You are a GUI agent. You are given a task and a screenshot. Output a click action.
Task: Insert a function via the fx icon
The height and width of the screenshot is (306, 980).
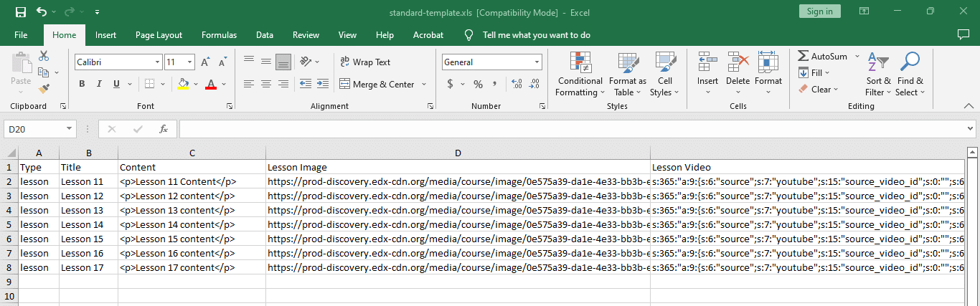pyautogui.click(x=163, y=129)
